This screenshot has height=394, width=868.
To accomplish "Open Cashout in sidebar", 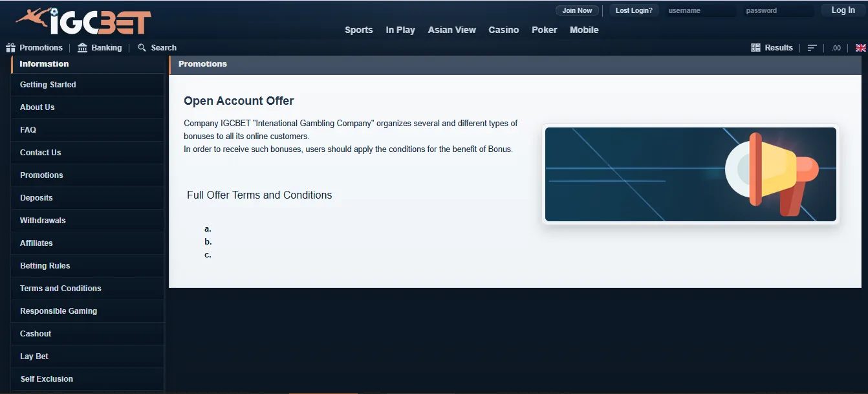I will click(87, 334).
